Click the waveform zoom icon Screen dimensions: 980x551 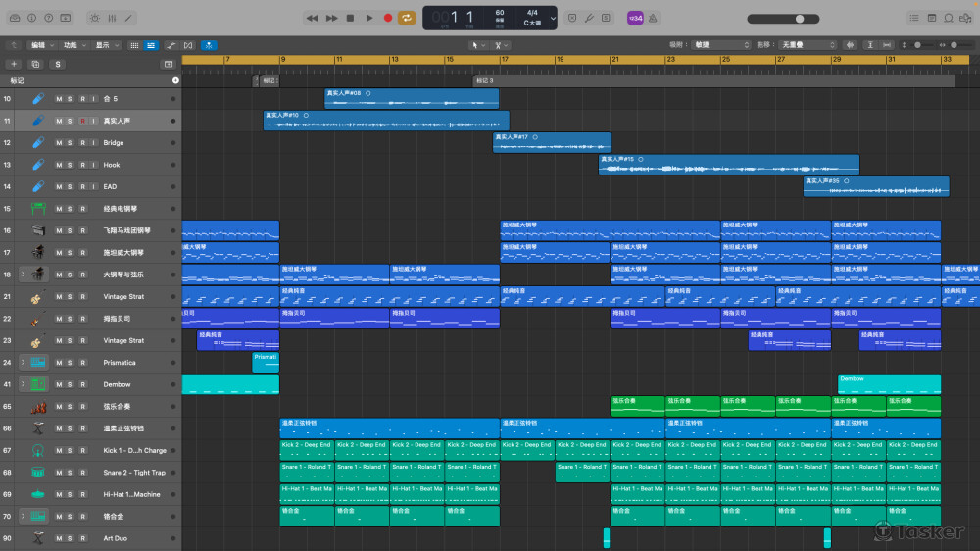(x=850, y=45)
